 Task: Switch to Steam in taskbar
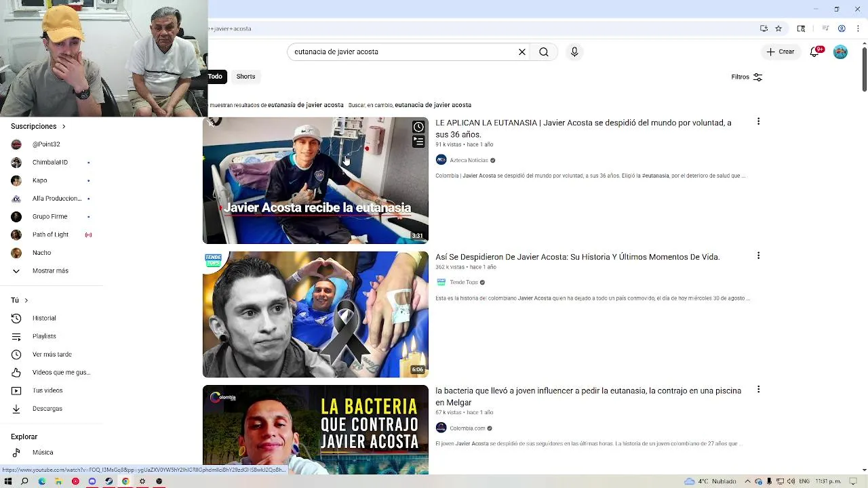pyautogui.click(x=108, y=481)
